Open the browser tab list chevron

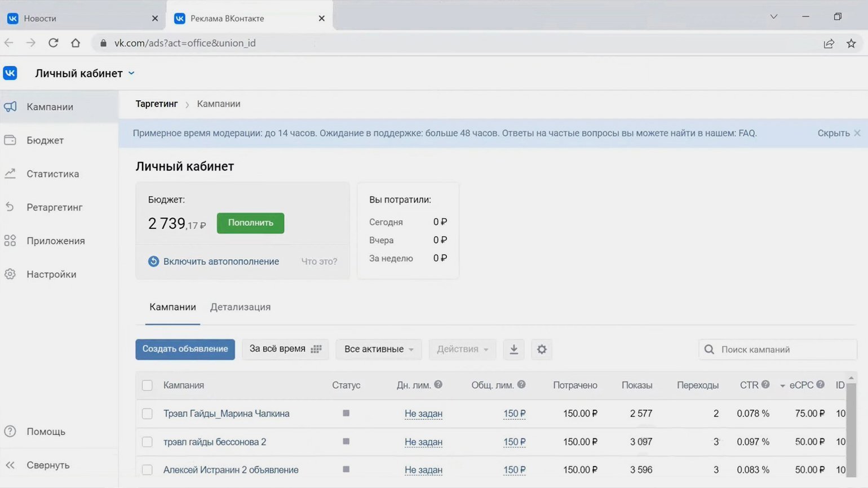click(774, 17)
